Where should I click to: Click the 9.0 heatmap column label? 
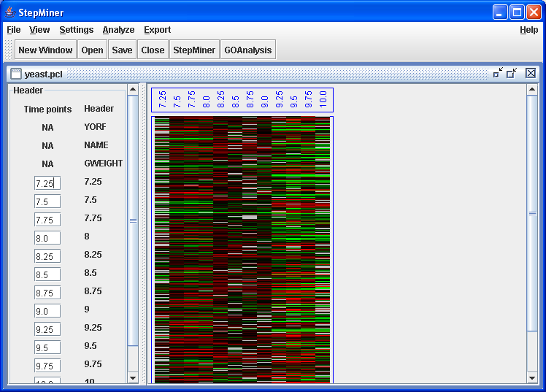pos(265,101)
